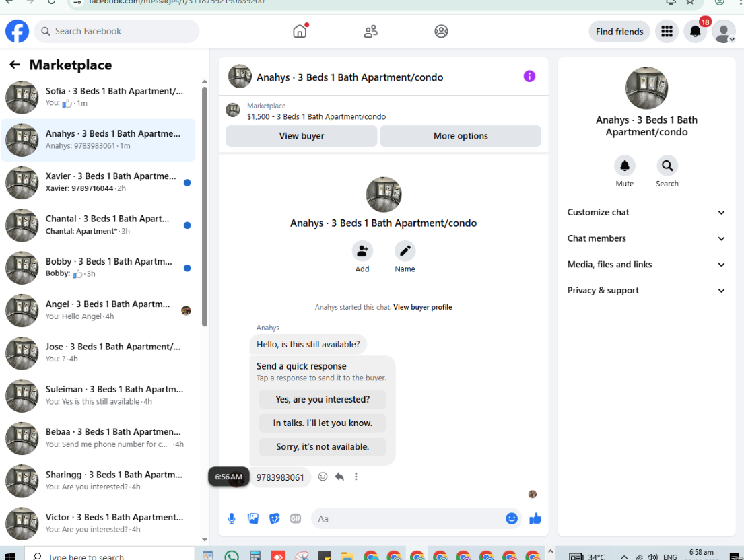Viewport: 744px width, 560px height.
Task: Open the Marketplace listing thumbnail
Action: point(232,110)
